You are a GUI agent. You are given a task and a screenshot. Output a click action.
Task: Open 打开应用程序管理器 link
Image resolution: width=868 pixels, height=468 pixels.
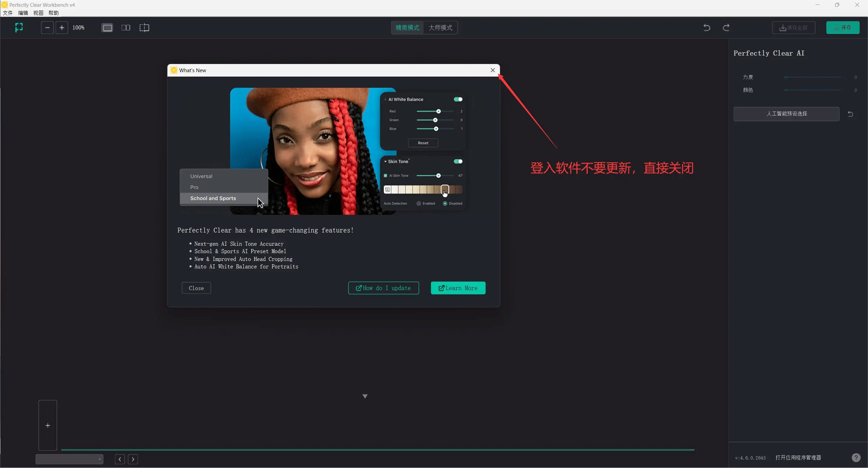pyautogui.click(x=798, y=457)
